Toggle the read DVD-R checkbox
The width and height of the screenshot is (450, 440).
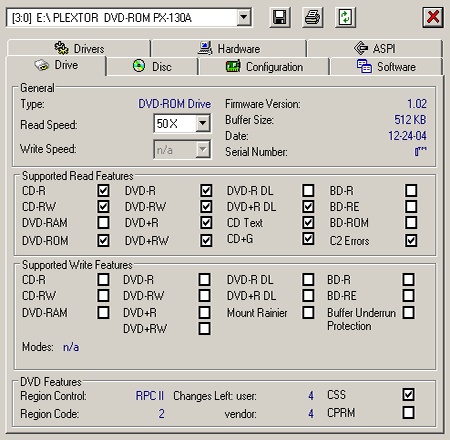pyautogui.click(x=206, y=191)
